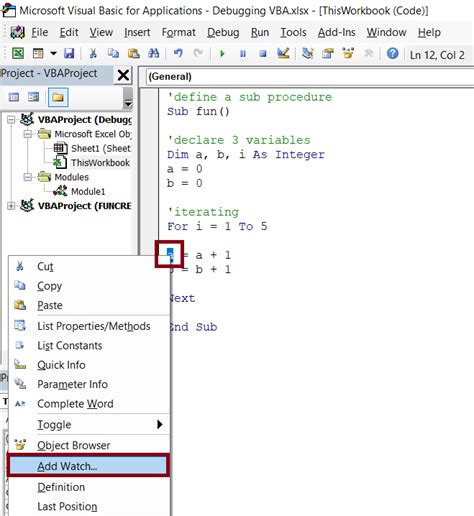Click the View Code icon in Project pane
474x516 pixels.
tap(14, 97)
